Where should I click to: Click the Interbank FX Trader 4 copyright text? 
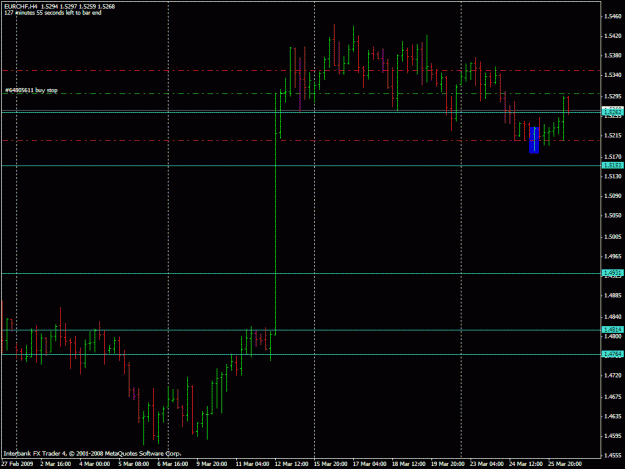pyautogui.click(x=92, y=453)
